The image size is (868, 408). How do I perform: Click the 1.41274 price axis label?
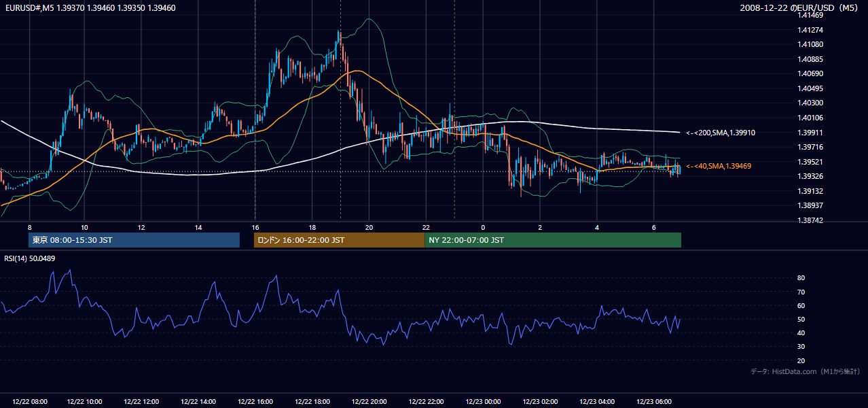810,30
